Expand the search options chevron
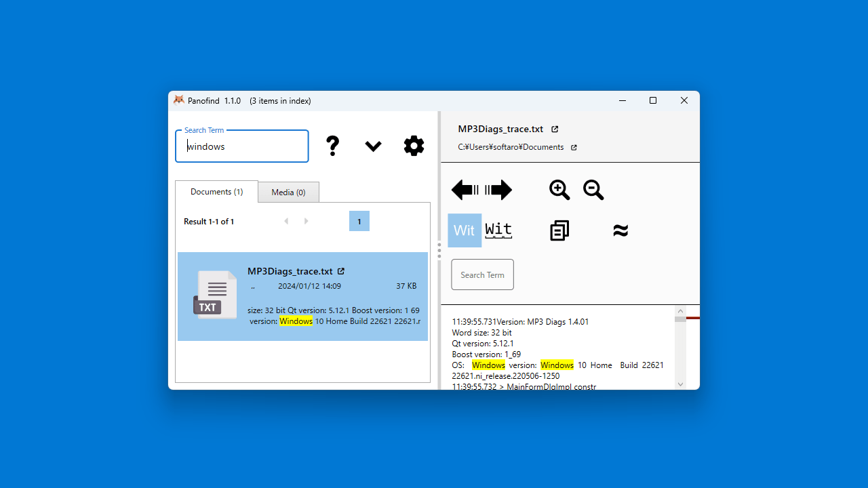Screen dimensions: 868x488 coord(373,146)
